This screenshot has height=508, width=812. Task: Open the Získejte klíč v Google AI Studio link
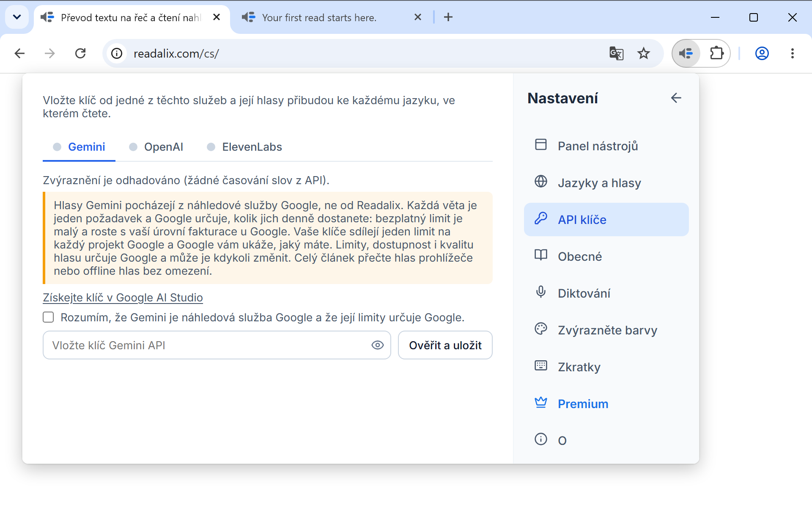123,298
